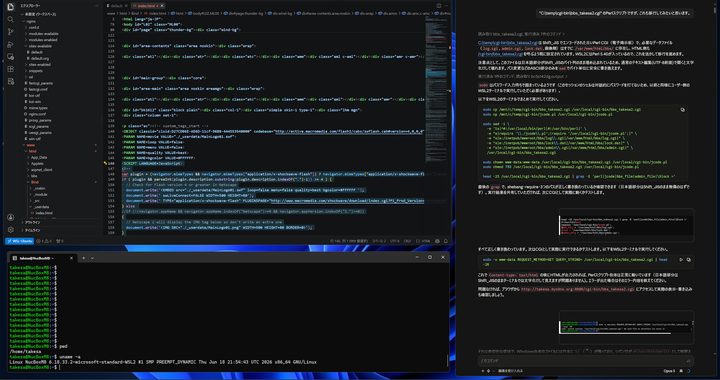Close the takesa@NucBoxM8 terminal tab
Viewport: 720px width, 380px height.
pyautogui.click(x=71, y=258)
